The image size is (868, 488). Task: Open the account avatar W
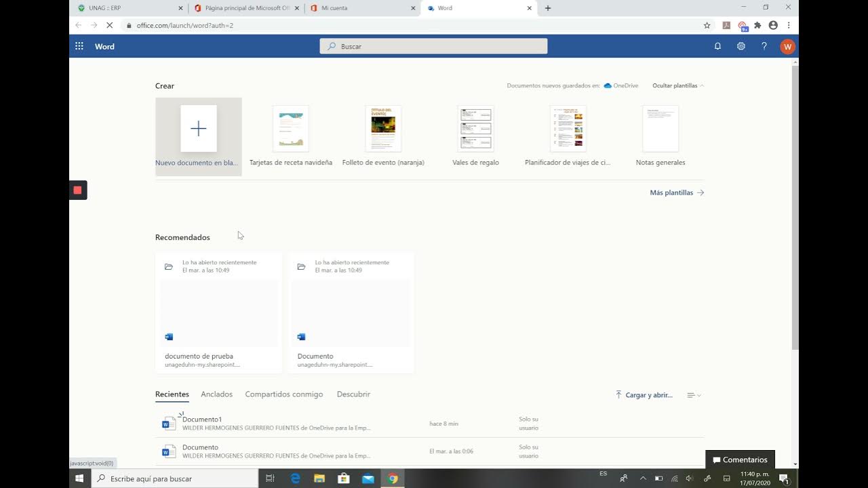tap(787, 46)
